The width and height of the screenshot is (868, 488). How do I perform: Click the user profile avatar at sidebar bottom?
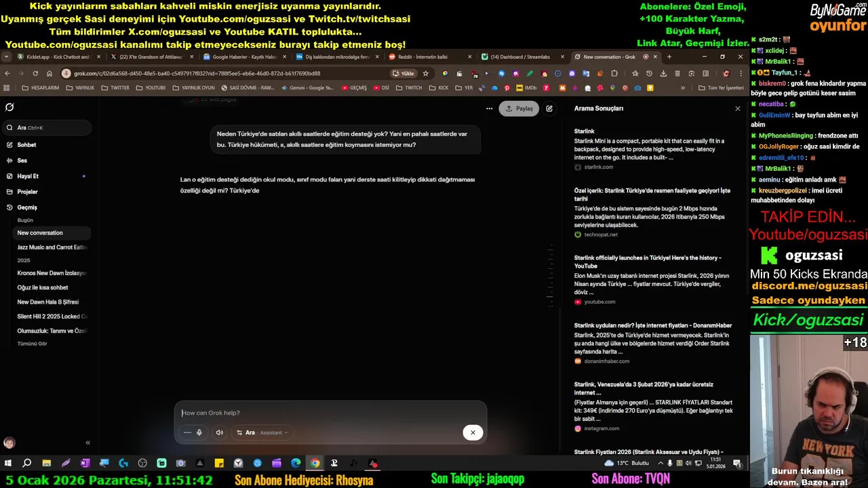click(9, 443)
